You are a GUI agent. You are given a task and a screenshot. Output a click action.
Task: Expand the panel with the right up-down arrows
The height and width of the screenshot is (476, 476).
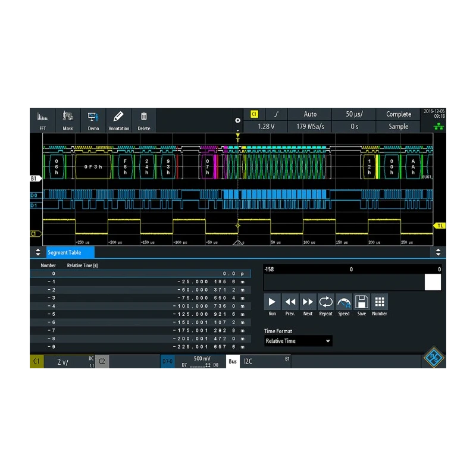point(438,252)
